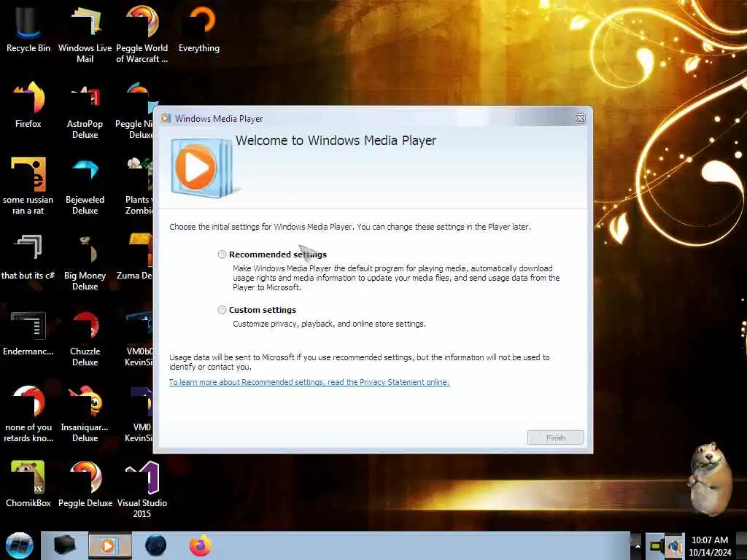The width and height of the screenshot is (747, 560).
Task: Open Zuma Deluxe desktop icon
Action: coord(135,257)
